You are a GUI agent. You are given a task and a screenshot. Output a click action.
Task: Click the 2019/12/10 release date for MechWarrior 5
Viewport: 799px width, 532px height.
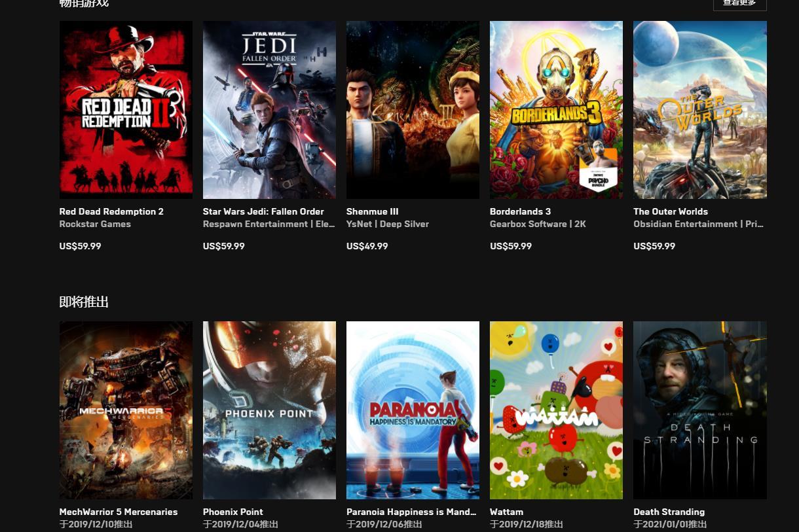pos(96,524)
